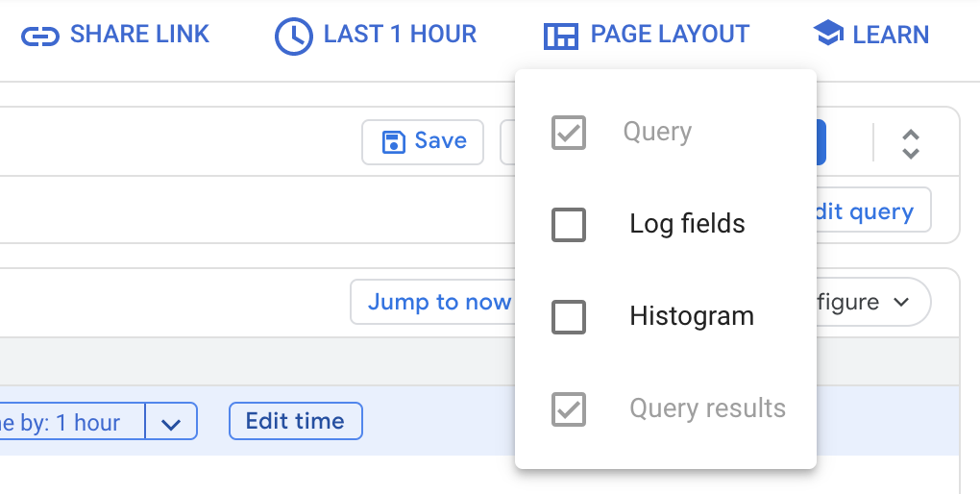Click the Query results label in the menu
Screen dimensions: 980x494
pyautogui.click(x=707, y=409)
